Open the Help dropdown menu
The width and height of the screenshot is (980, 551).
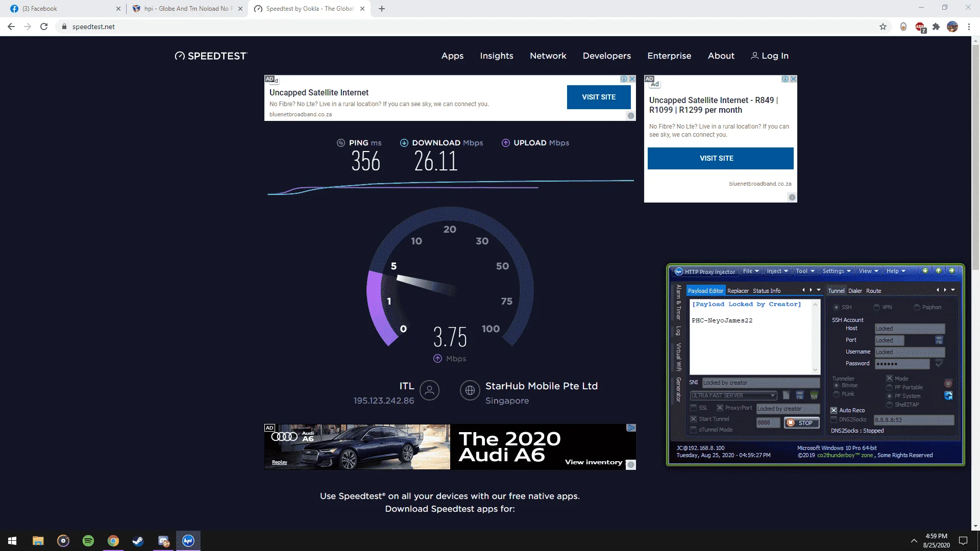[896, 271]
